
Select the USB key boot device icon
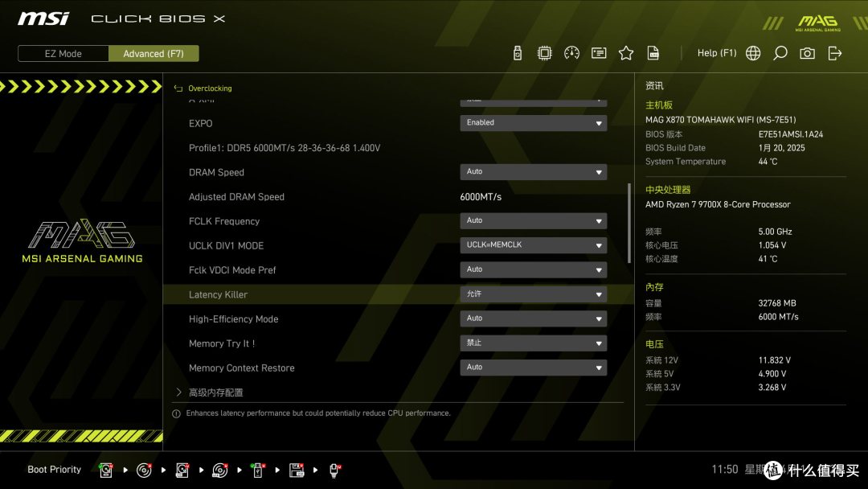[x=257, y=471]
